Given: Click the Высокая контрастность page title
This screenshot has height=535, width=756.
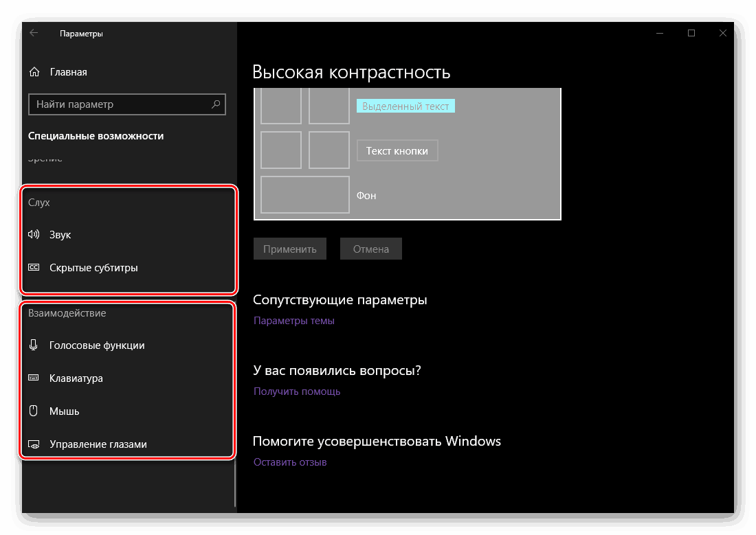Looking at the screenshot, I should tap(351, 72).
